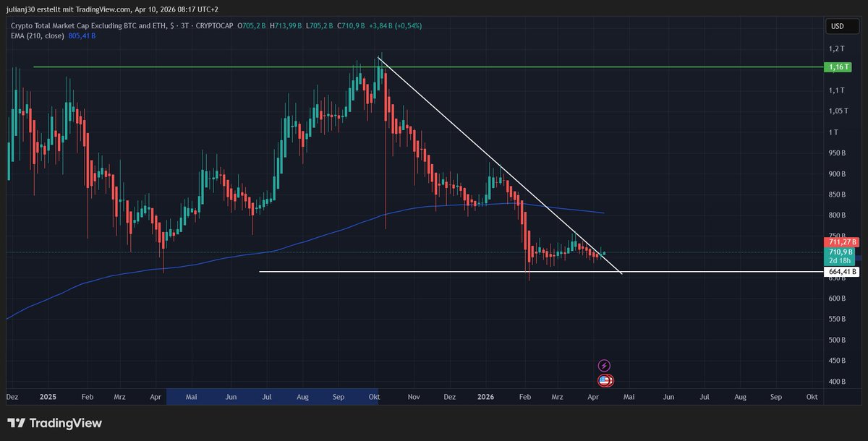
Task: Click the high value H713,99 B
Action: click(287, 26)
